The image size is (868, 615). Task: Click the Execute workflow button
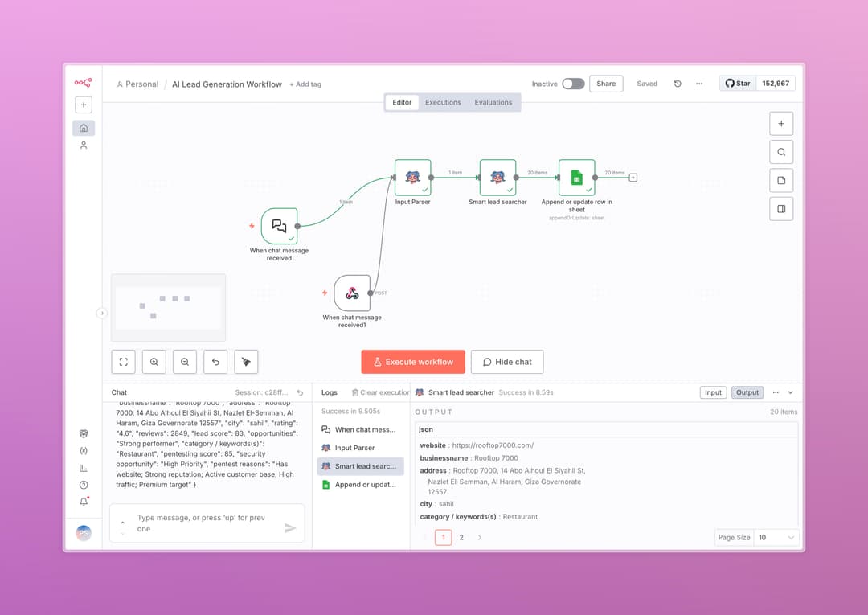(x=412, y=362)
